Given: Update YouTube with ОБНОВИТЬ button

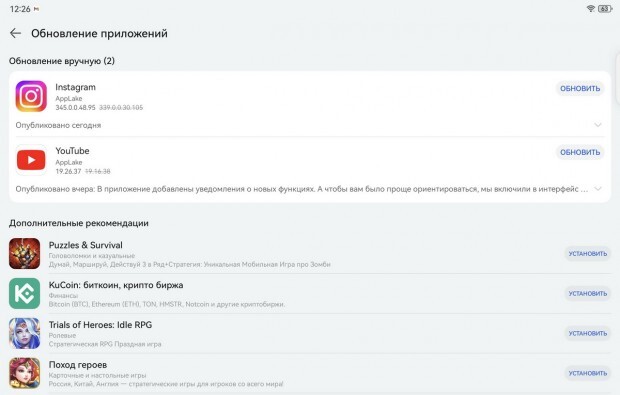Looking at the screenshot, I should (x=580, y=152).
